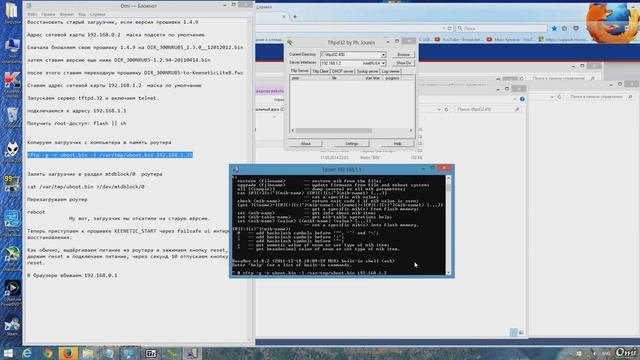Click the Tftpd32 horizontal scrollbar thumb
The height and width of the screenshot is (360, 640).
[x=333, y=131]
